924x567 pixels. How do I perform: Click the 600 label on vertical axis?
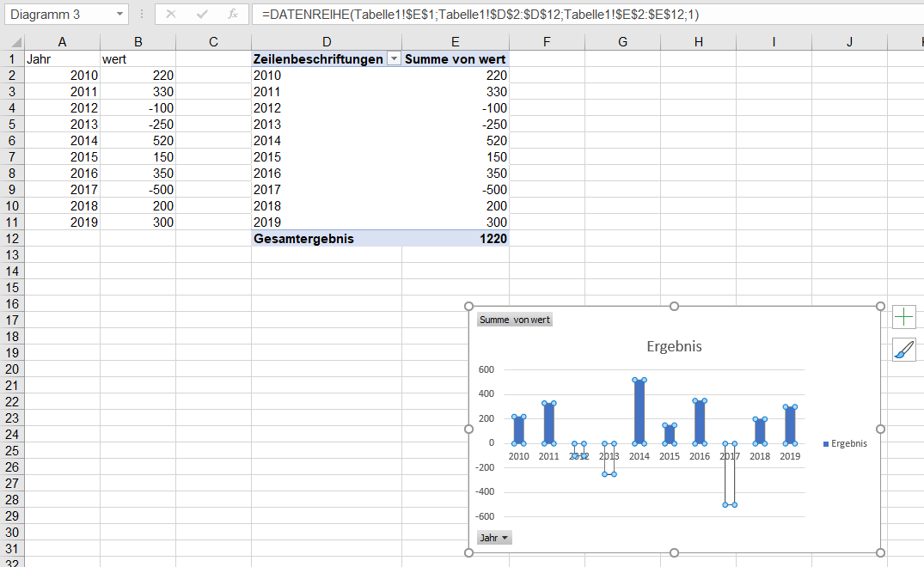pyautogui.click(x=486, y=369)
